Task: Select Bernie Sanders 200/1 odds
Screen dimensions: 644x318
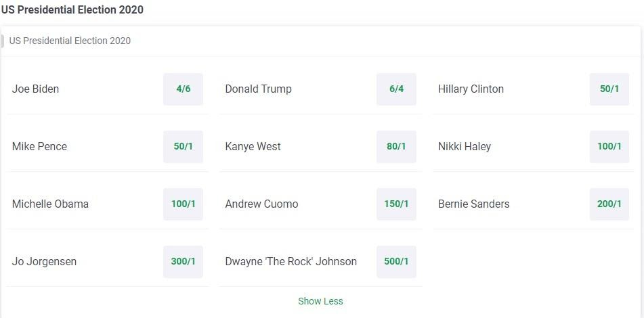Action: coord(609,204)
